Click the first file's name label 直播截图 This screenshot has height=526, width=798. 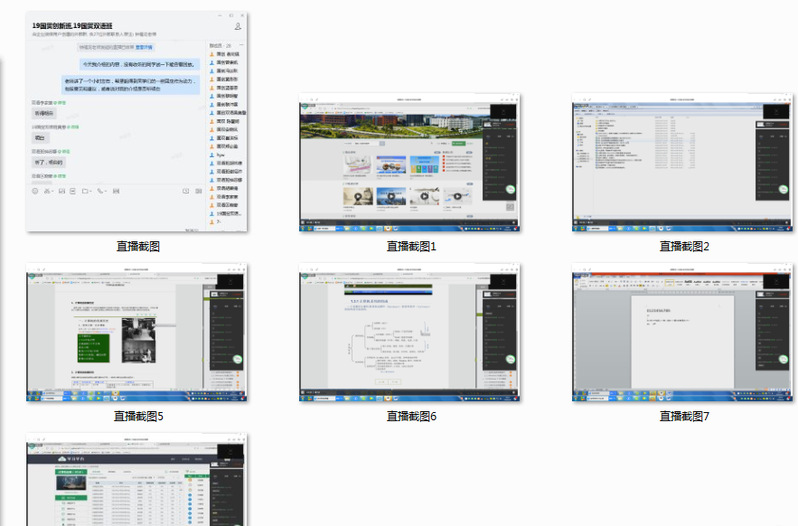click(x=138, y=246)
